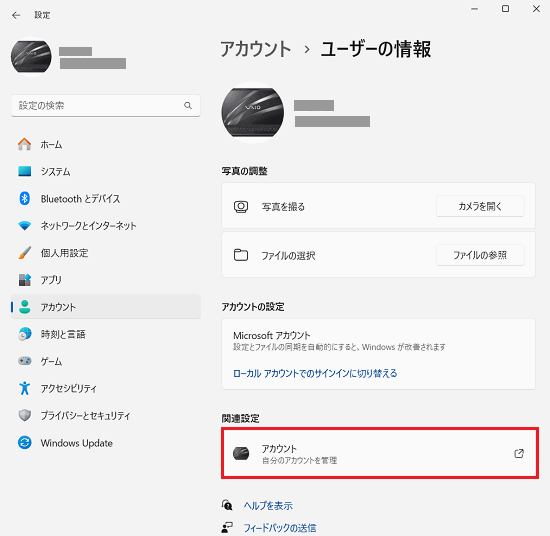Click the アクセシビリティ figure icon
The height and width of the screenshot is (536, 550).
(25, 388)
